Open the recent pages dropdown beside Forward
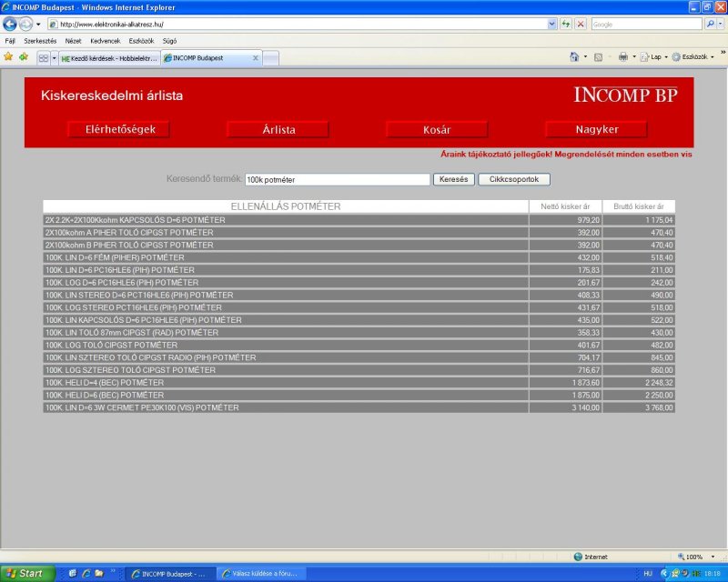Viewport: 728px width, 582px height. (38, 25)
